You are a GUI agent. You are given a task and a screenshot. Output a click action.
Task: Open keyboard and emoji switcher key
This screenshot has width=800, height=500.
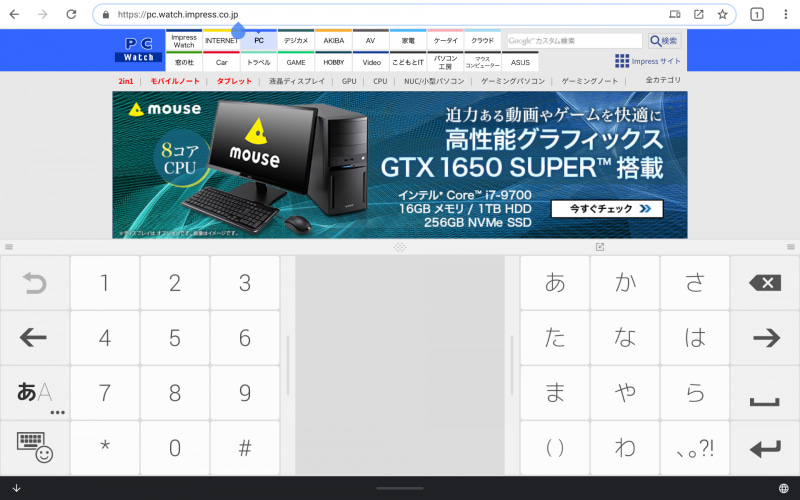(35, 447)
